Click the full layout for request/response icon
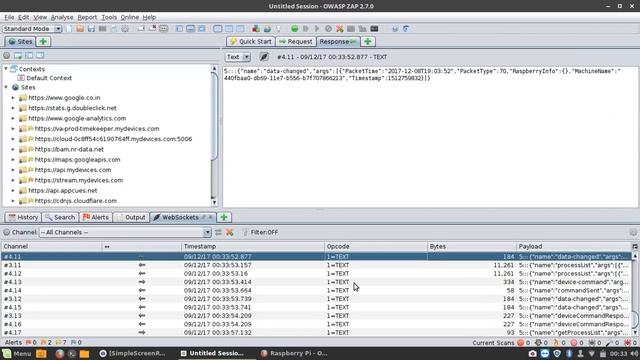Screen dimensions: 640x360 202,29
